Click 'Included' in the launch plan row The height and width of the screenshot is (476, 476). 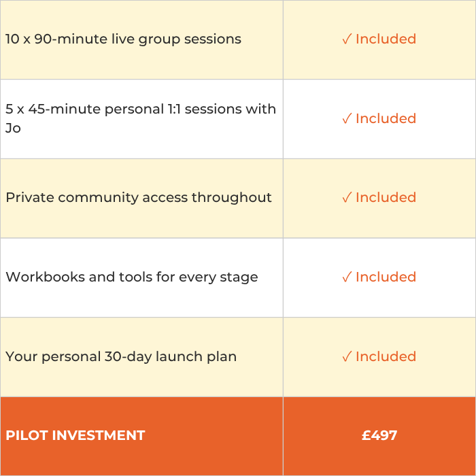[386, 357]
